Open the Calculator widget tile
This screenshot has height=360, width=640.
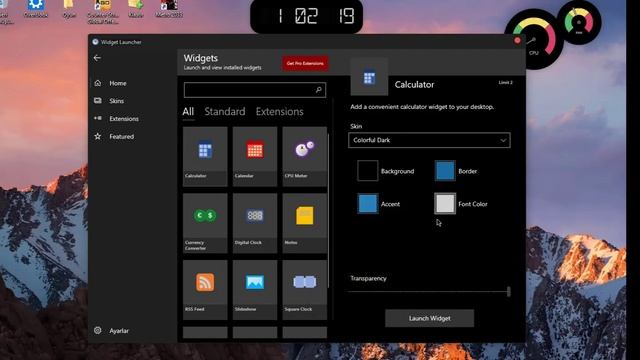205,156
